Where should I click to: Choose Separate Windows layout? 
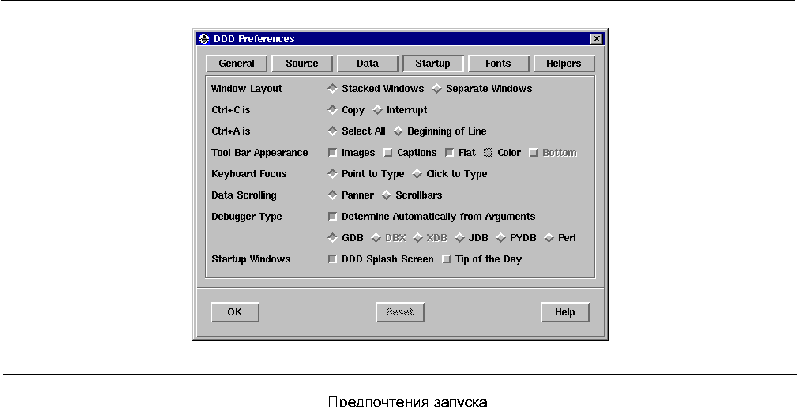(437, 88)
